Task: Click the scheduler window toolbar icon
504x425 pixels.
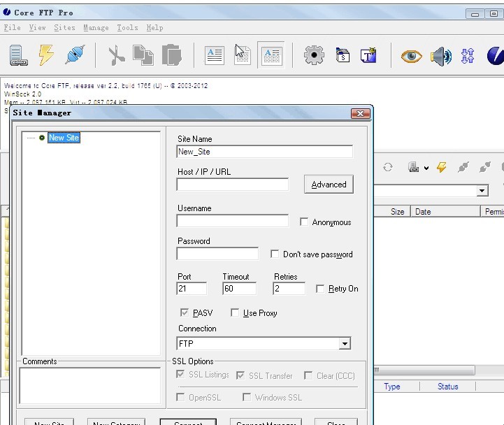Action: (343, 55)
